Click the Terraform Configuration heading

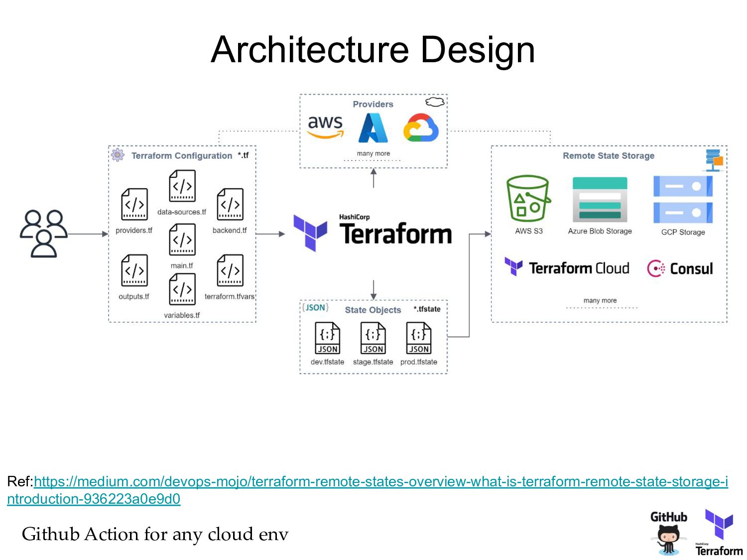(182, 155)
